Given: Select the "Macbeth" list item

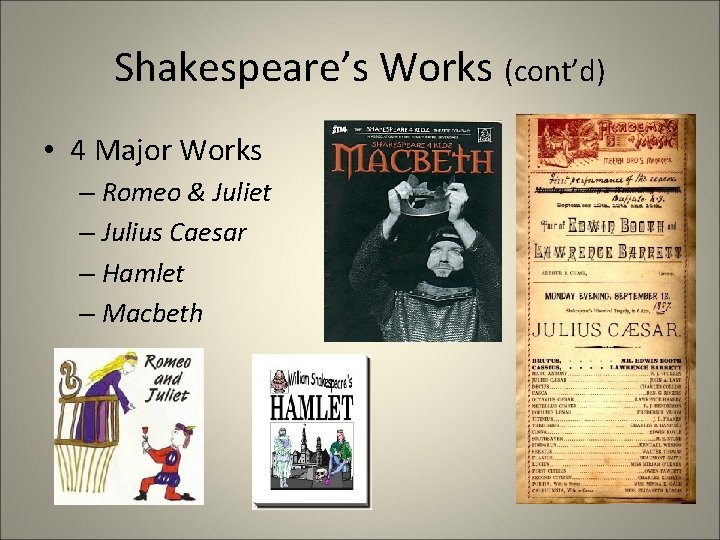Looking at the screenshot, I should 152,313.
